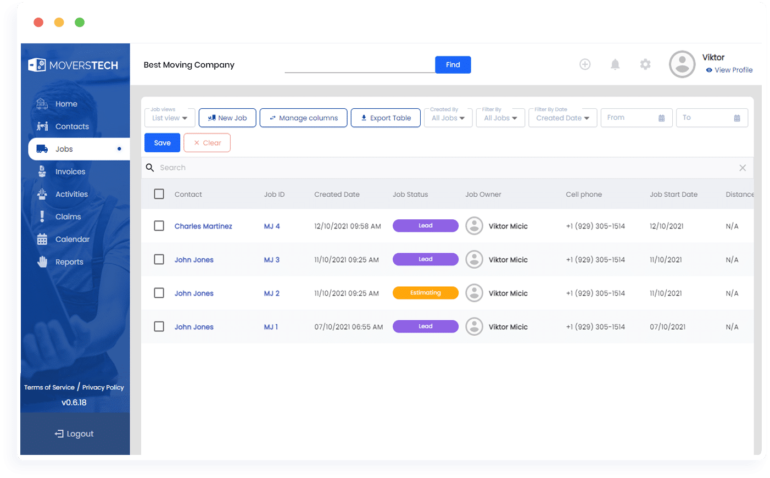770x478 pixels.
Task: Open Charles Martinez contact link
Action: click(203, 226)
